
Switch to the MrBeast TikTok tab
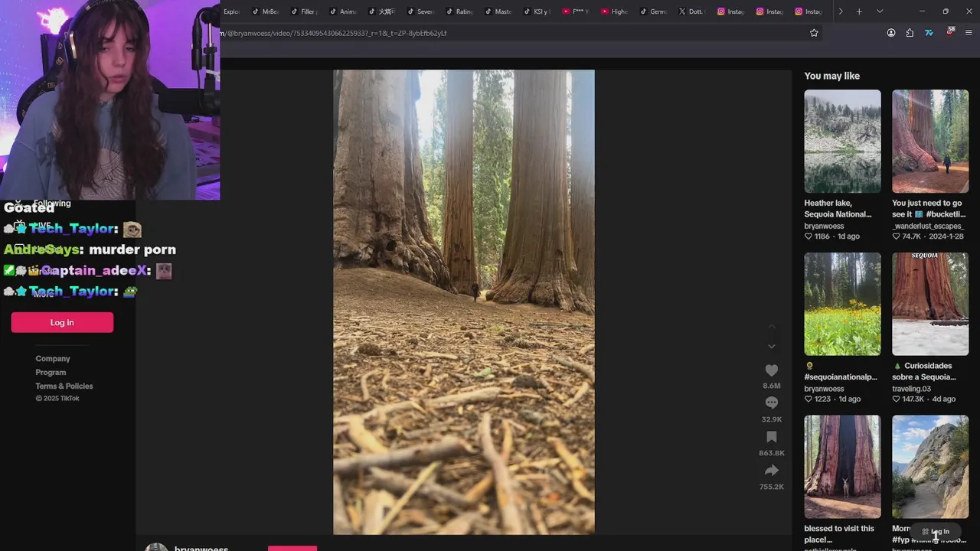[266, 11]
